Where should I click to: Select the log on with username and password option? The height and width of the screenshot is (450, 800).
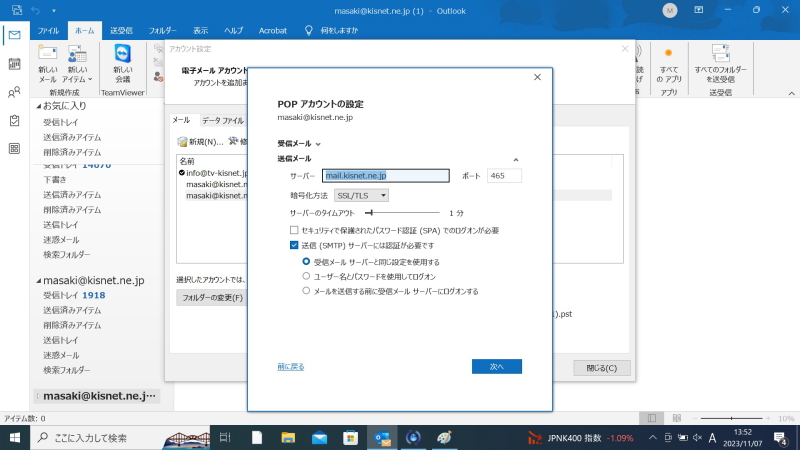(x=306, y=276)
